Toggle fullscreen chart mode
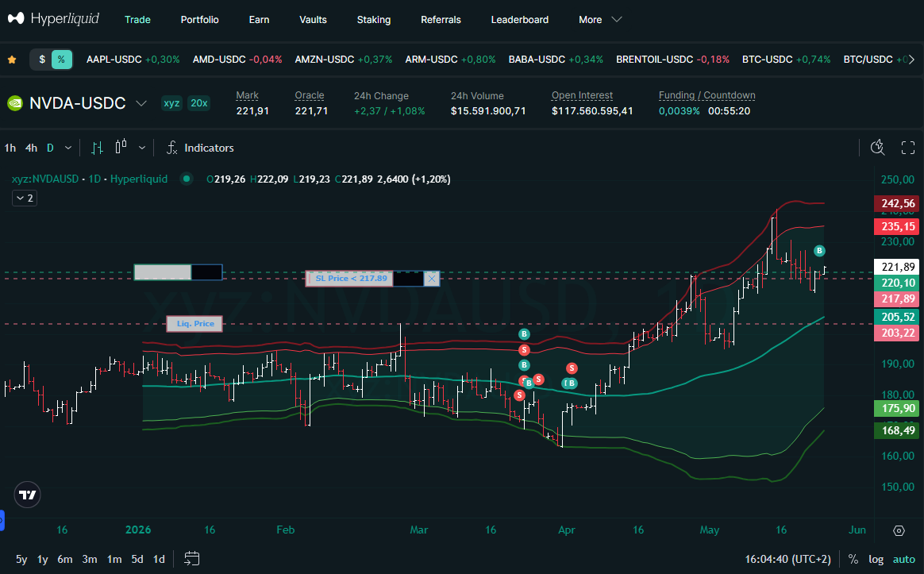Image resolution: width=924 pixels, height=574 pixels. coord(908,148)
